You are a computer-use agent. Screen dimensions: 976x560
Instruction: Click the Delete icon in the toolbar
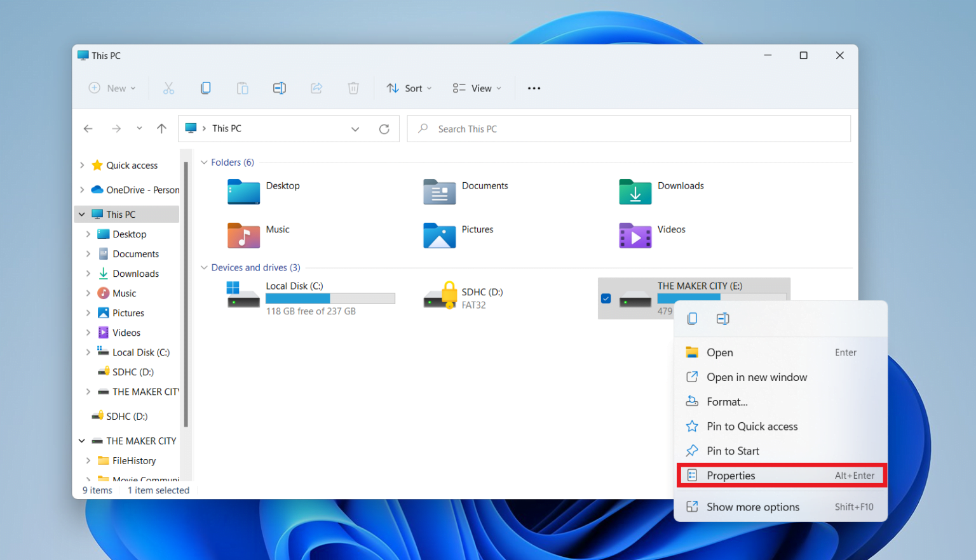tap(353, 88)
